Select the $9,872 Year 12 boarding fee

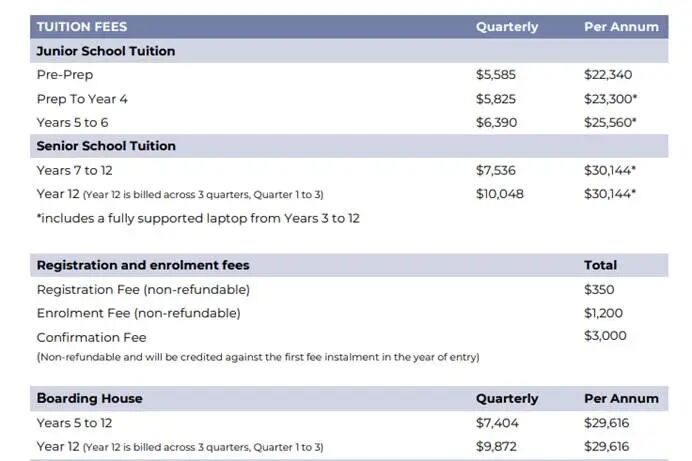pos(496,446)
